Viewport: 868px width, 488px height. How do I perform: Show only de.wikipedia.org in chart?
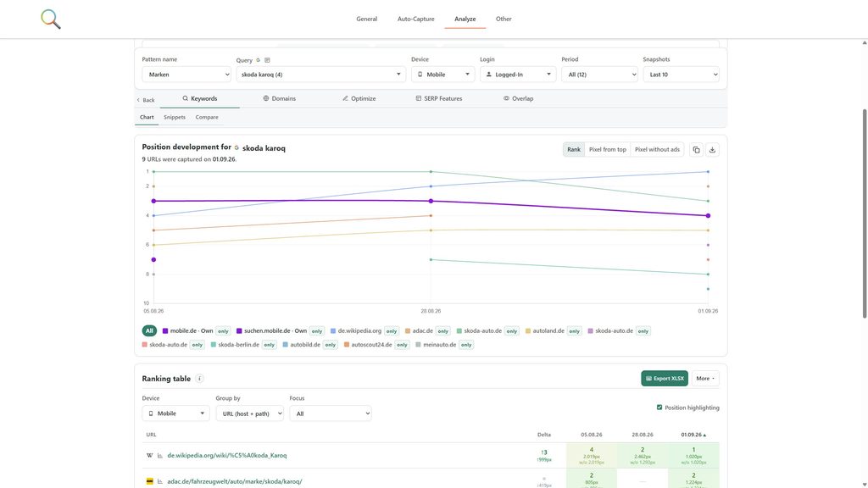tap(392, 331)
